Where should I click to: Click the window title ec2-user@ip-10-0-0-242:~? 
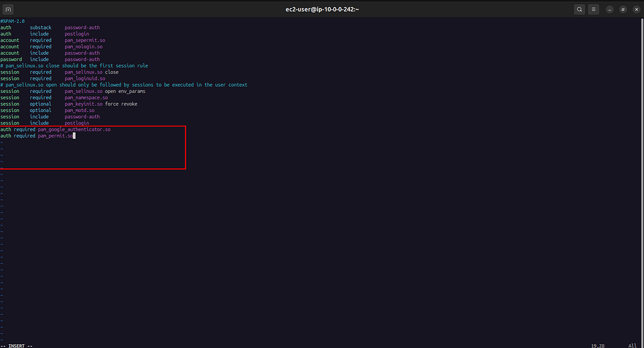coord(322,9)
